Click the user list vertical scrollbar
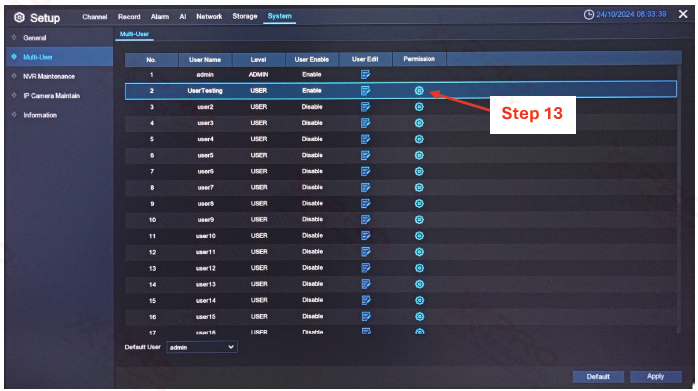Screen dimensions: 698x391 pyautogui.click(x=678, y=199)
